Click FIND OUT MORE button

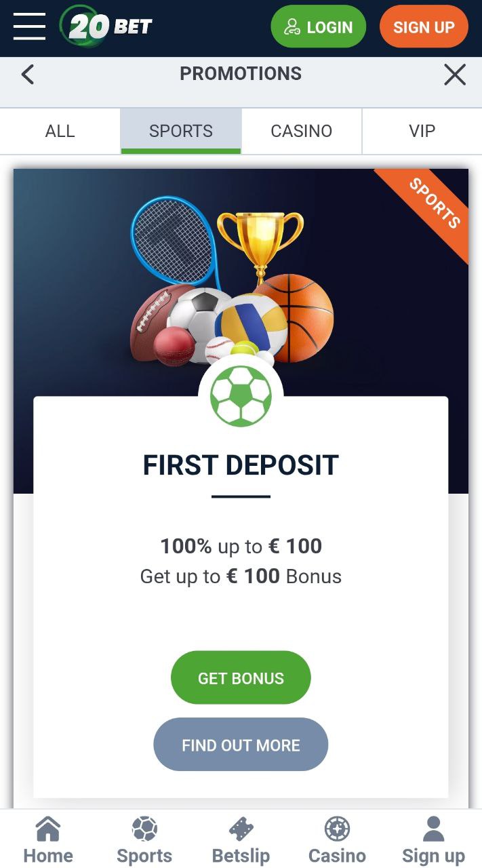[241, 745]
